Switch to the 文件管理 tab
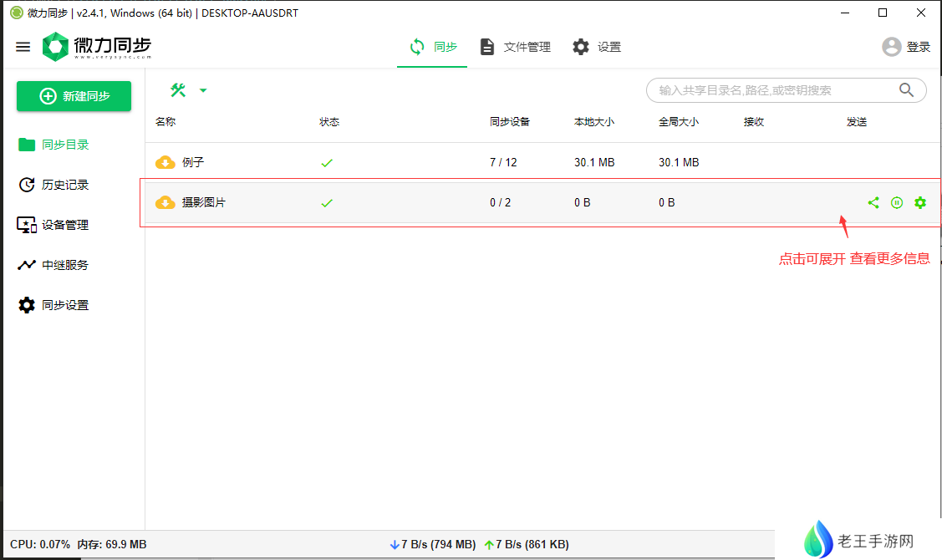The height and width of the screenshot is (560, 942). 516,47
